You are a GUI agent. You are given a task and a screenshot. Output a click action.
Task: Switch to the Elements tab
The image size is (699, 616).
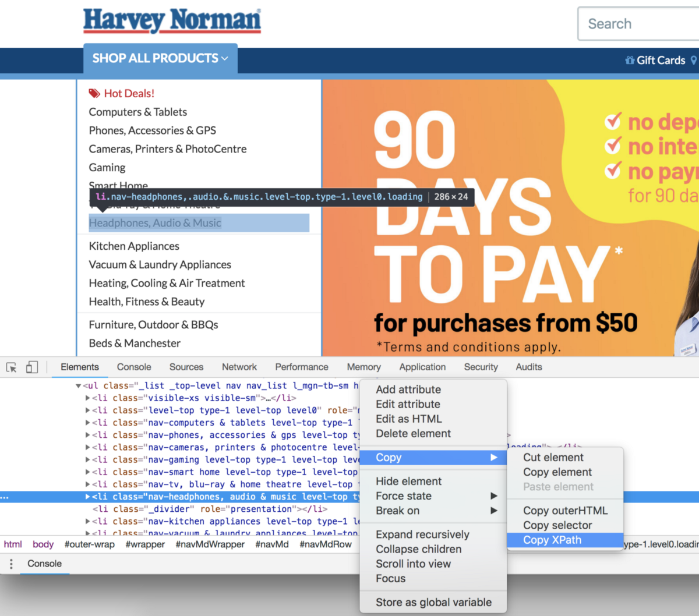[x=80, y=367]
